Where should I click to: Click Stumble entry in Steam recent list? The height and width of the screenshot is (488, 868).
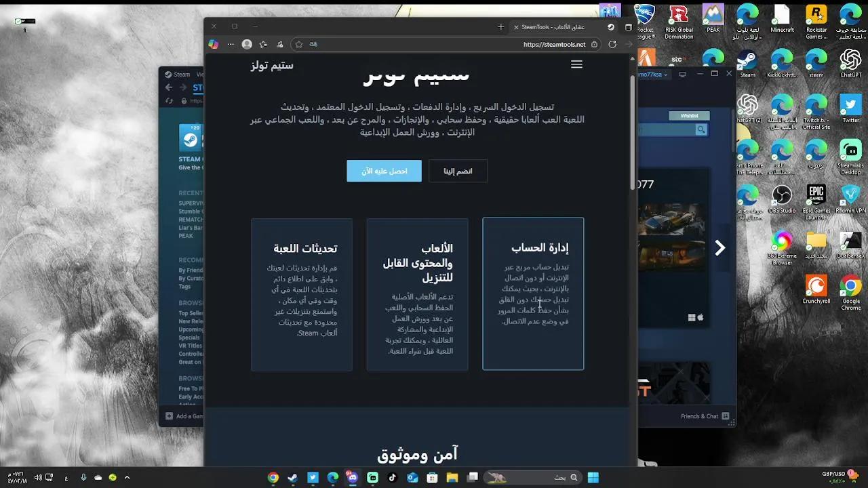191,211
